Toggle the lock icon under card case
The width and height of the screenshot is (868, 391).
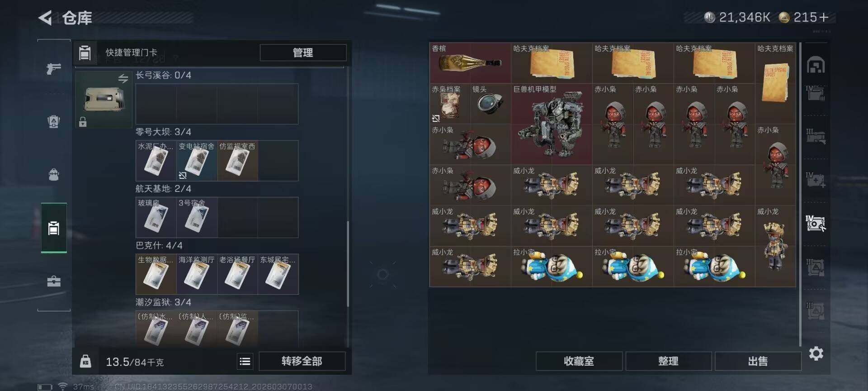point(83,122)
